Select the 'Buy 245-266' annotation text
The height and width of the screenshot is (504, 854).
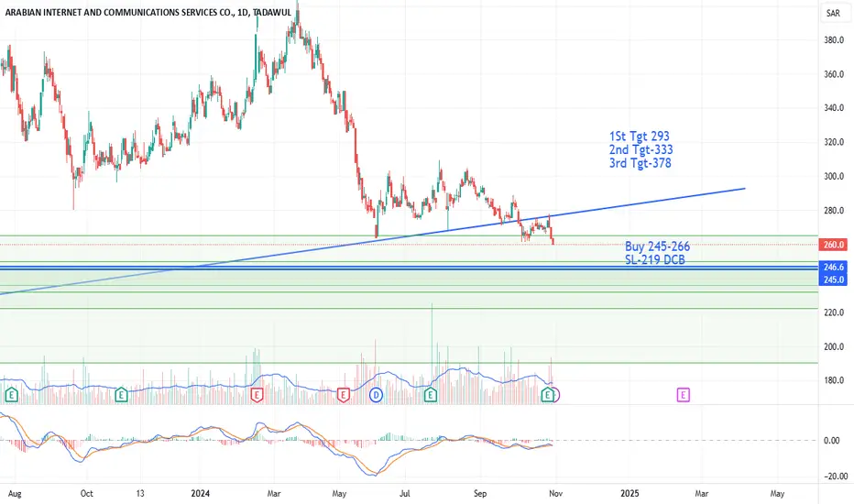coord(657,247)
